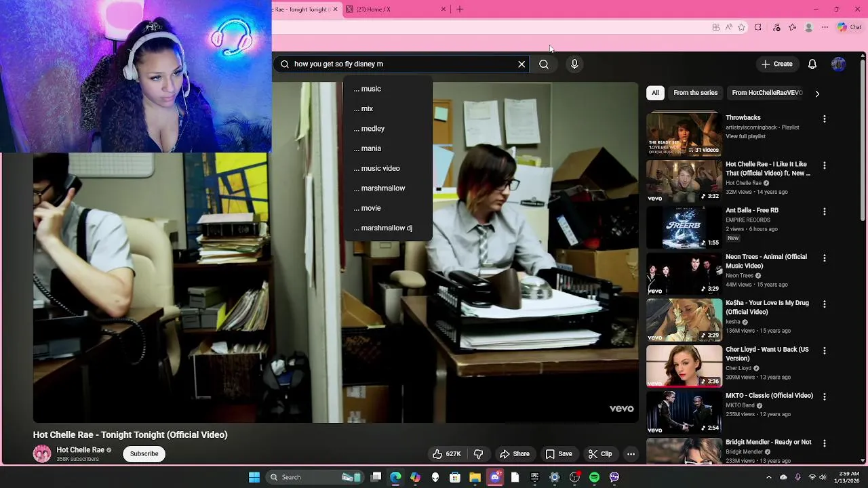
Task: Open Copilot Chat in Edge toolbar
Action: (849, 27)
